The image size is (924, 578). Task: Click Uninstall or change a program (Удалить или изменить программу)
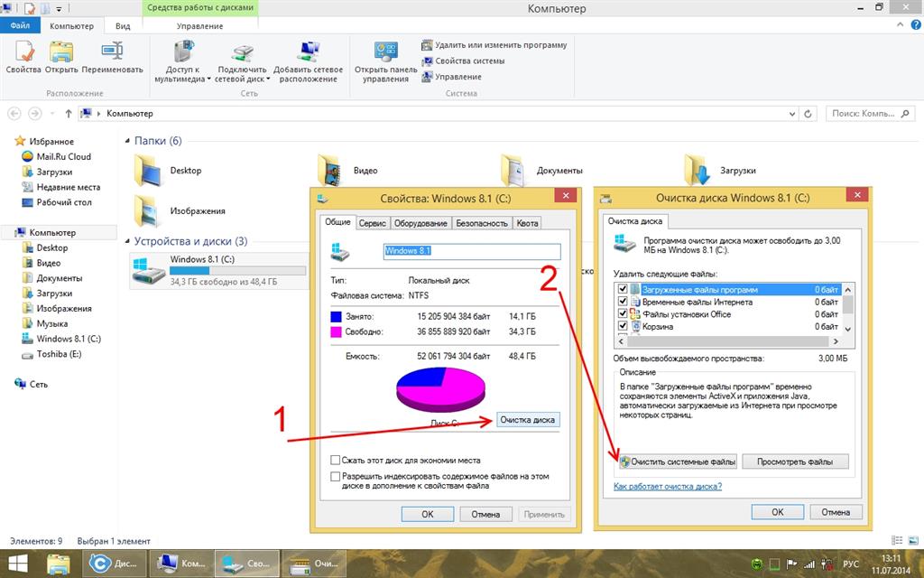click(x=494, y=45)
